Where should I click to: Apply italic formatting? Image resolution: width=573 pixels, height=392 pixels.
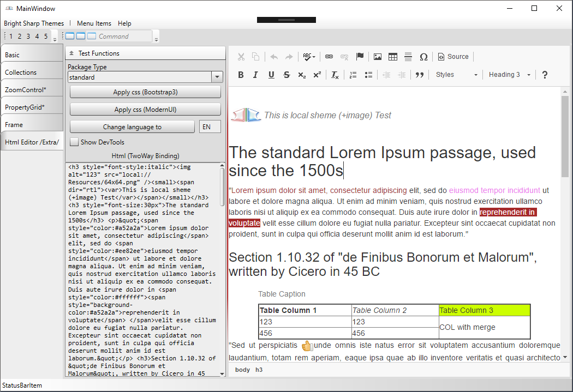coord(256,75)
